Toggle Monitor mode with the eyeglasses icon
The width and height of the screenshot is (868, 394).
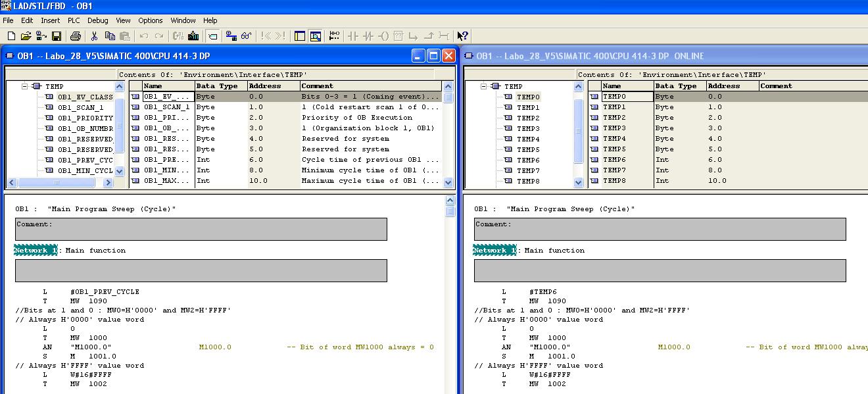pos(247,36)
